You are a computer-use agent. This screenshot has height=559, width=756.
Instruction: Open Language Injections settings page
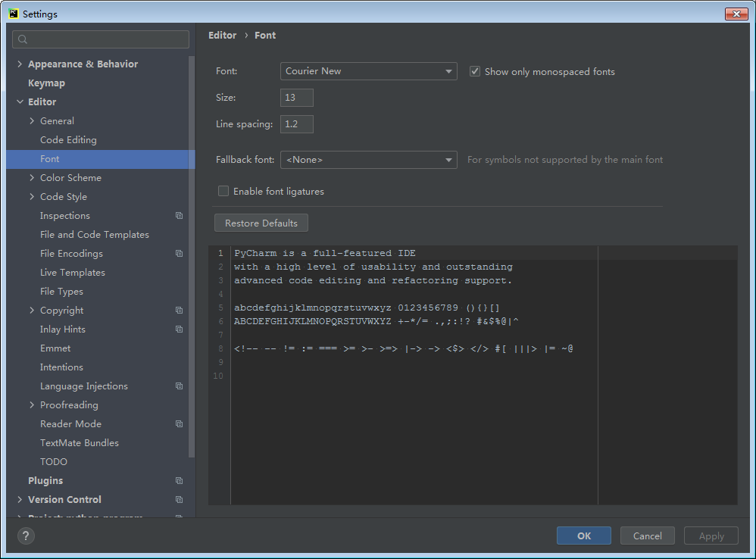(84, 386)
